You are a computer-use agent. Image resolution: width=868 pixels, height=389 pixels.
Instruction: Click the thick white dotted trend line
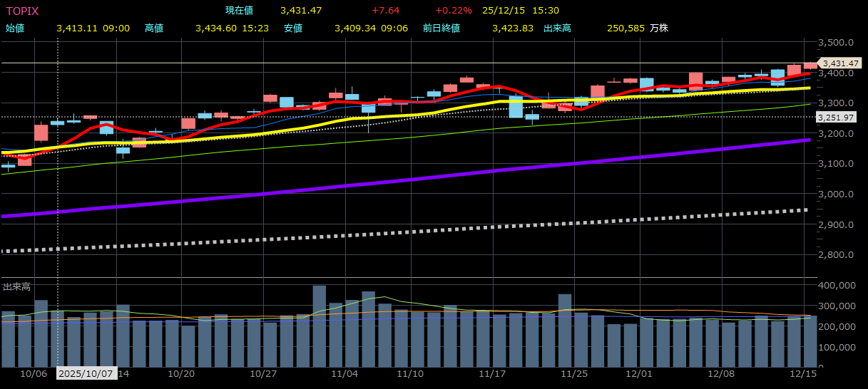tap(428, 231)
